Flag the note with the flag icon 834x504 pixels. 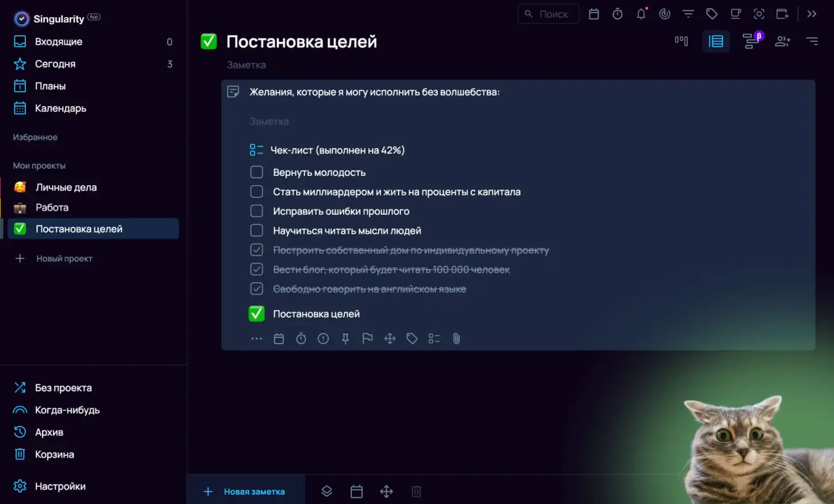pos(368,339)
